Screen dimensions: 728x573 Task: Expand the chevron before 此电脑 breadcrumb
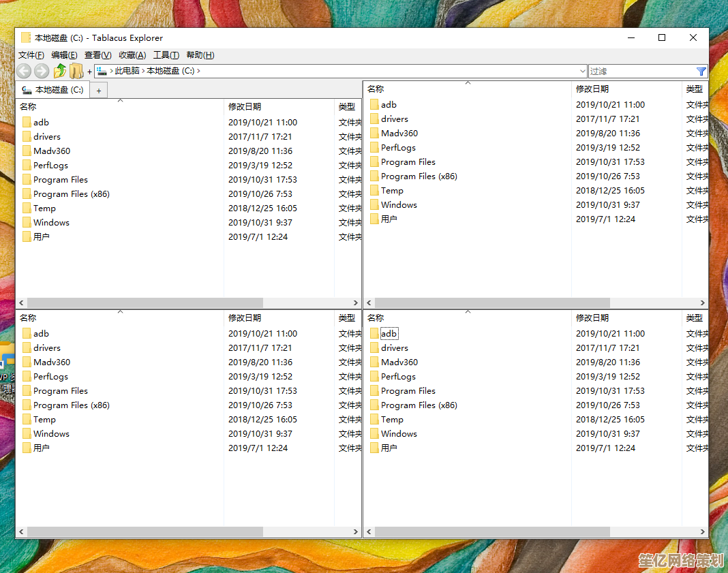111,71
